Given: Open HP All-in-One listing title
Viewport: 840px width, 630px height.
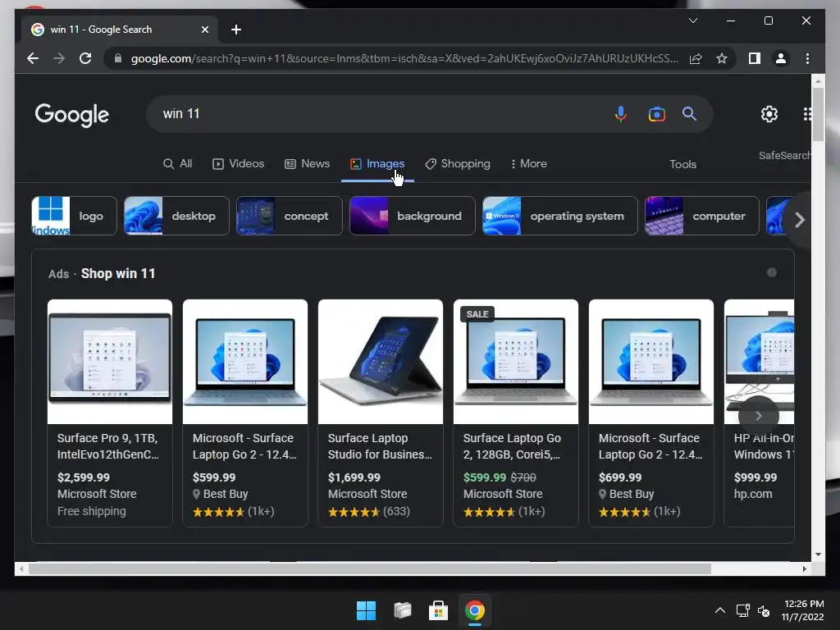Looking at the screenshot, I should point(764,446).
